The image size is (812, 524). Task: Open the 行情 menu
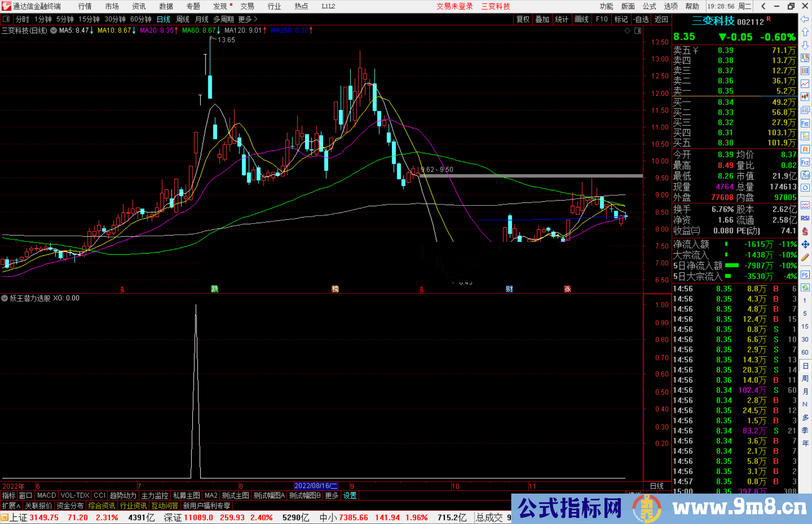click(x=85, y=6)
